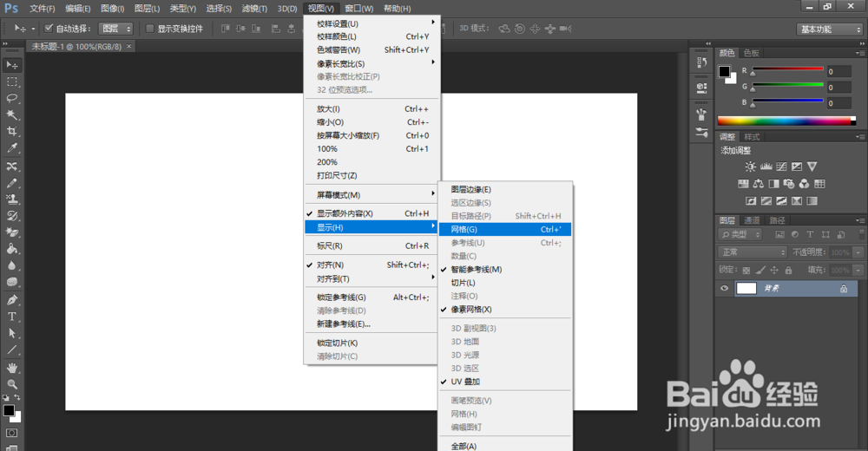Select the Hand tool
Image resolution: width=868 pixels, height=451 pixels.
(x=11, y=368)
